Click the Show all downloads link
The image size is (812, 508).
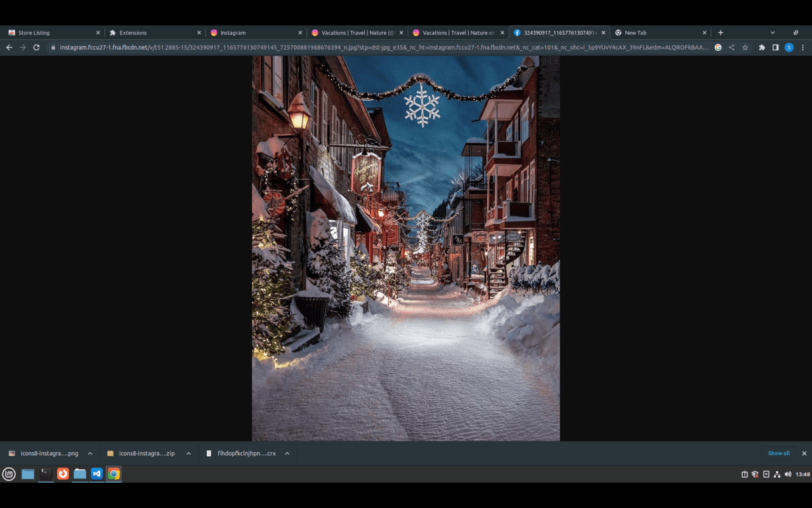[778, 453]
